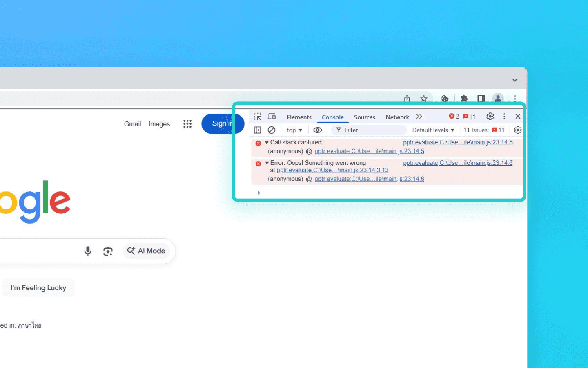Image resolution: width=588 pixels, height=368 pixels.
Task: Search by image with the Lens icon
Action: pyautogui.click(x=108, y=251)
